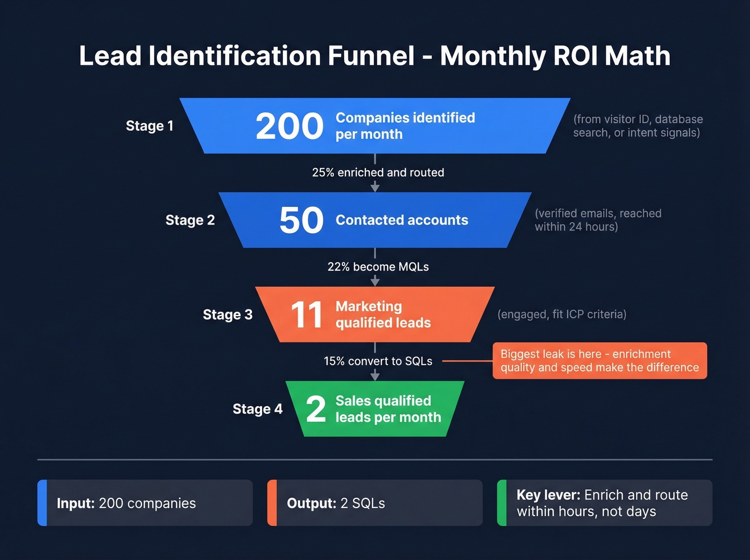Click the visitor ID annotation beside Stage 1

pos(637,126)
